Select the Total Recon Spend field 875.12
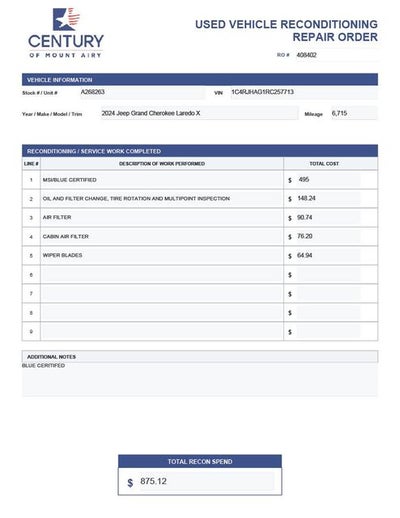 click(207, 481)
